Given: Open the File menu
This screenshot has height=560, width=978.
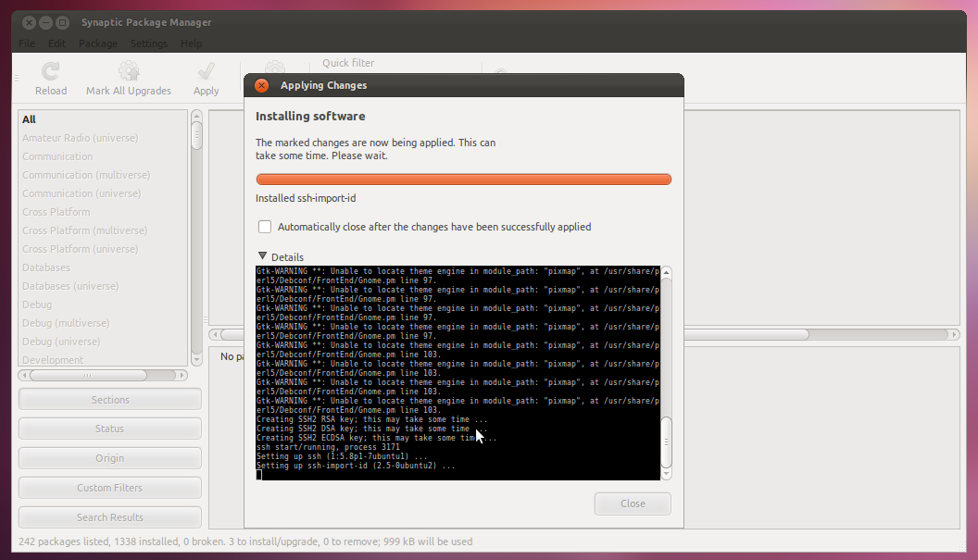Looking at the screenshot, I should point(26,43).
